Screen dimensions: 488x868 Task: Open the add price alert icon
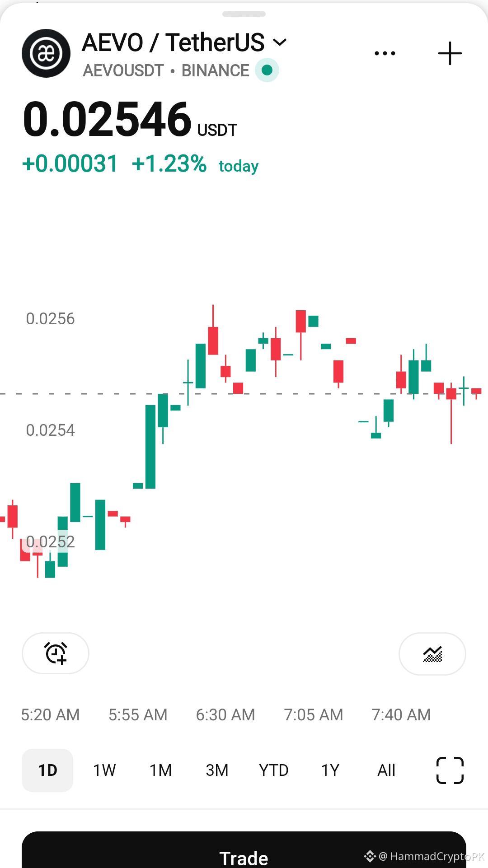coord(56,653)
